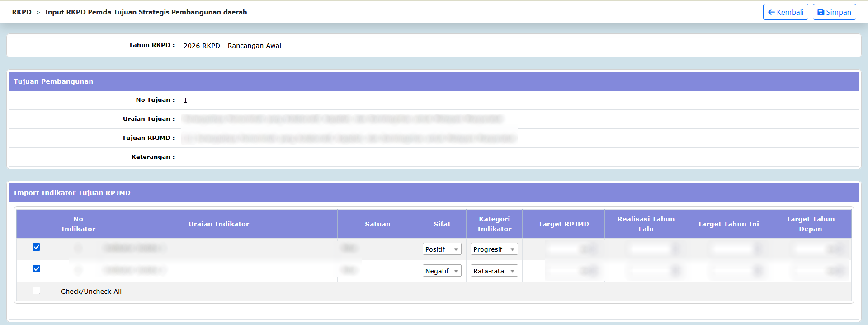This screenshot has height=325, width=868.
Task: Go to RKPD in the breadcrumb
Action: [22, 12]
